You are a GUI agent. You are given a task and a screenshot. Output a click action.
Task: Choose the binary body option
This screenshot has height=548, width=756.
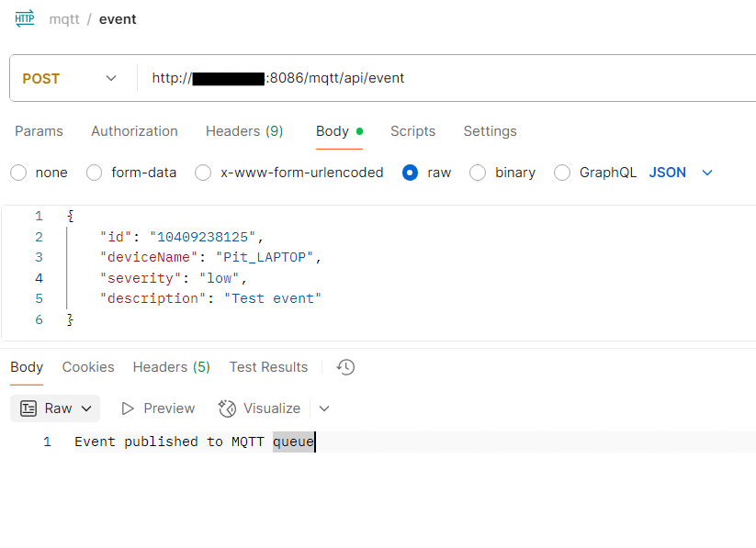pos(478,173)
